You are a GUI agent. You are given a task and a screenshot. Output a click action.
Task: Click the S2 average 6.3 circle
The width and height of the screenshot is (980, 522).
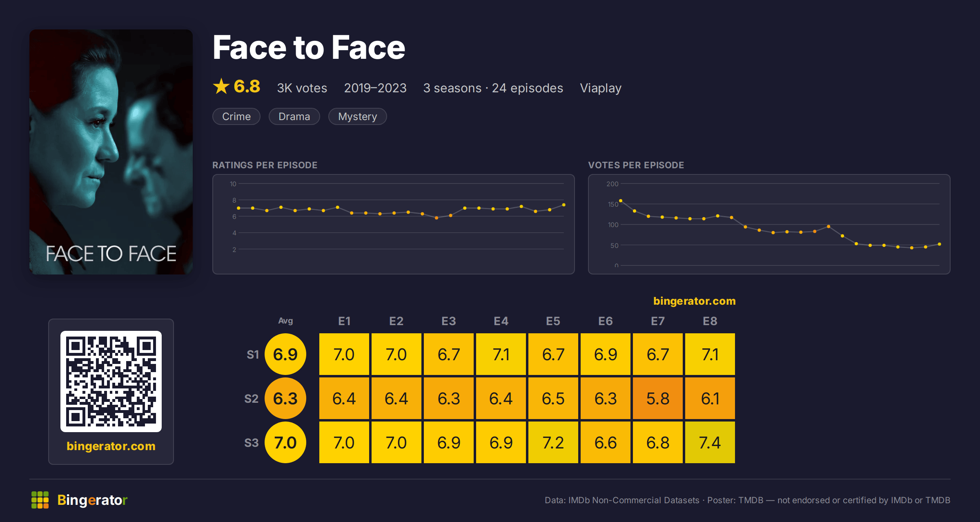pyautogui.click(x=285, y=398)
